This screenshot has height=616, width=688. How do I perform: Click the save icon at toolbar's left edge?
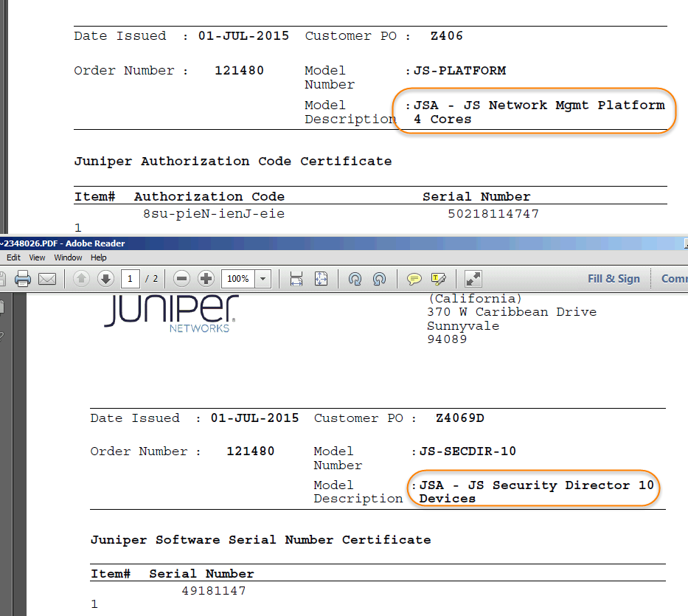pos(2,279)
